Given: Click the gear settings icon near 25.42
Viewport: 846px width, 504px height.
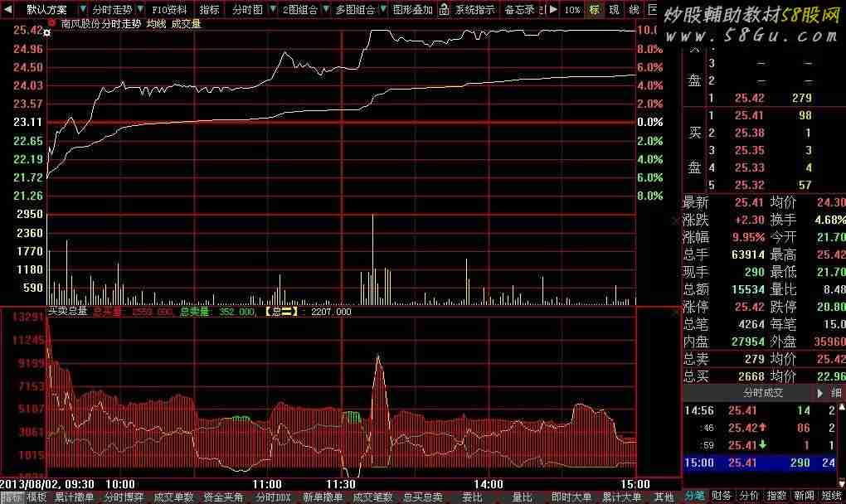Looking at the screenshot, I should coord(47,33).
